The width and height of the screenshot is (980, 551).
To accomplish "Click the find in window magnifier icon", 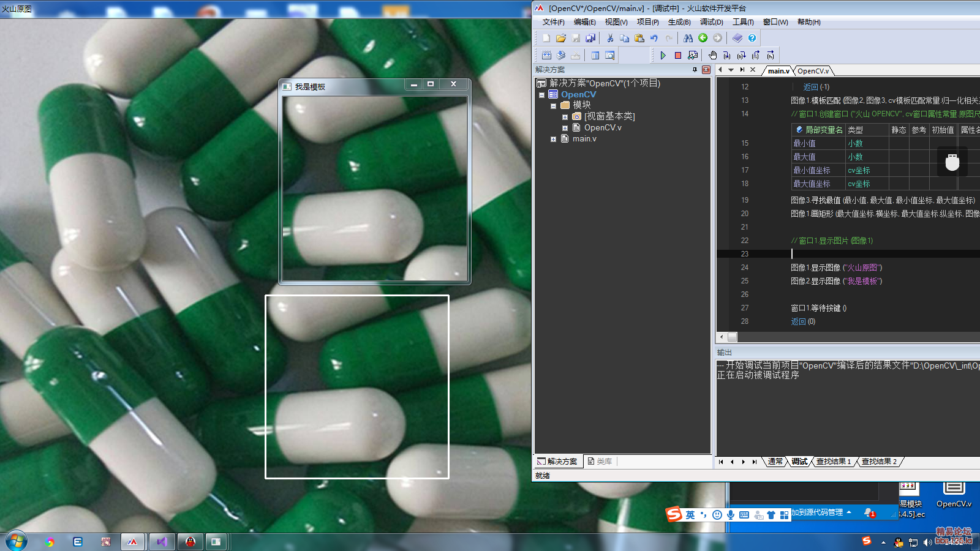I will (610, 55).
